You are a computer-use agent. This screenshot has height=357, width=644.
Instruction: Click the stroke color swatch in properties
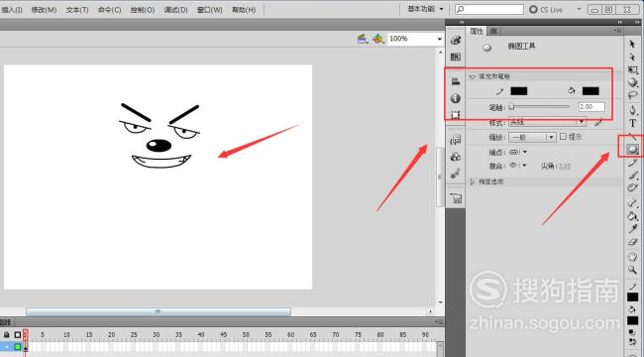[518, 91]
